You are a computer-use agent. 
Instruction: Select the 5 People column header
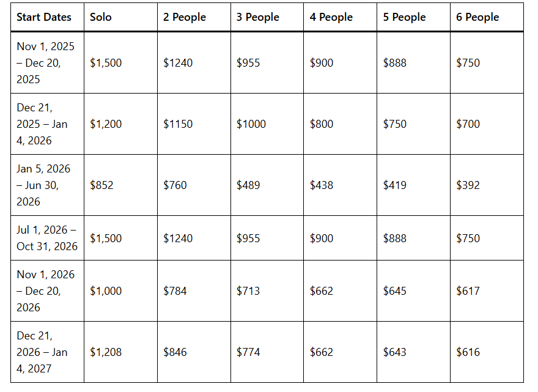405,17
